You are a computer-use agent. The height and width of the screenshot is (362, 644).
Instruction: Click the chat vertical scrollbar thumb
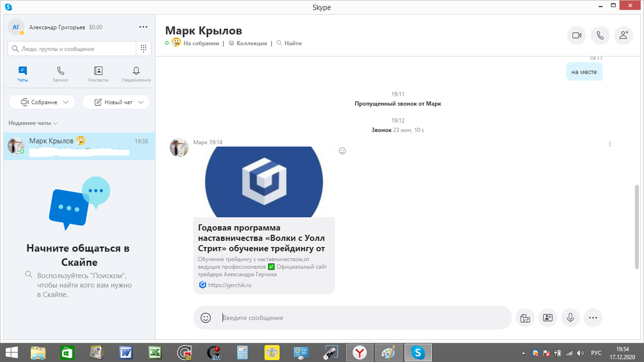click(638, 227)
